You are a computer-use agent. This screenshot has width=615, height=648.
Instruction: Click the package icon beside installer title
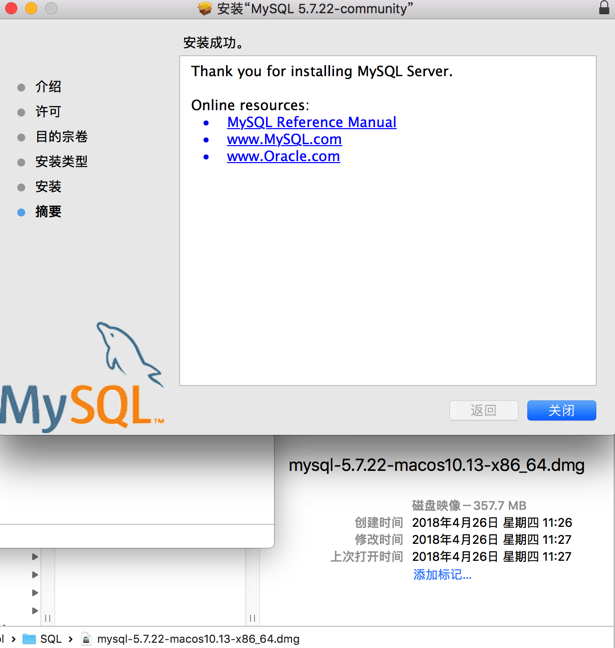point(205,8)
